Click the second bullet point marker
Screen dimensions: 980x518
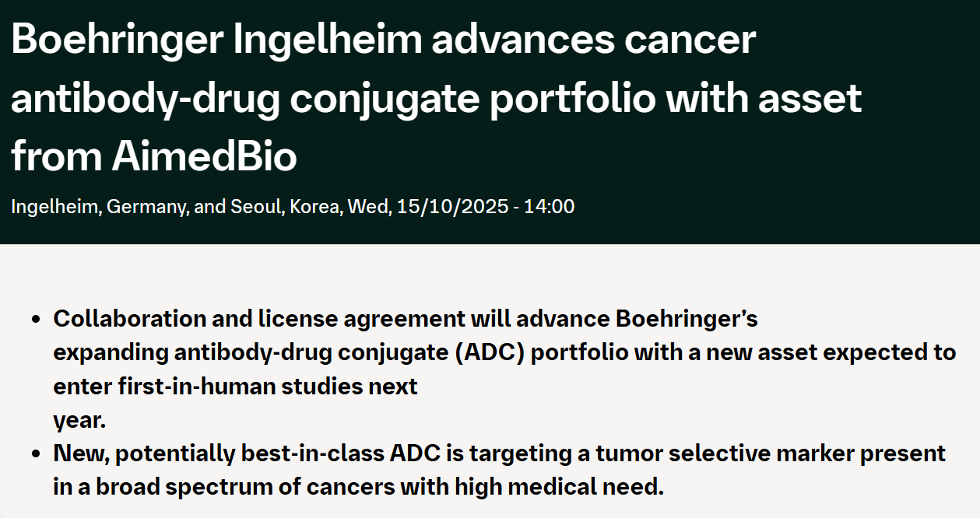[x=35, y=454]
